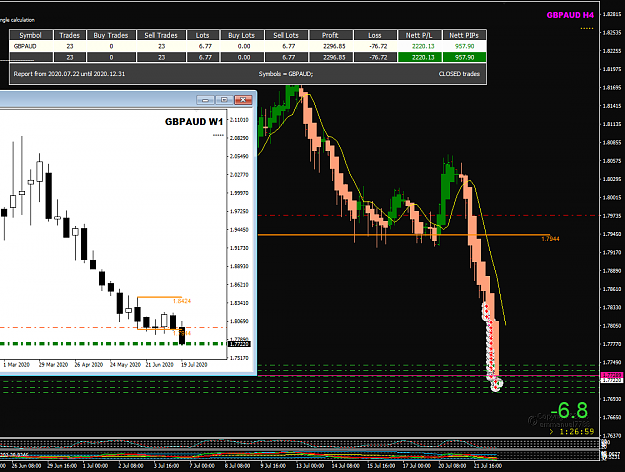
Task: Click the 1.79735 price axis label
Action: [612, 216]
